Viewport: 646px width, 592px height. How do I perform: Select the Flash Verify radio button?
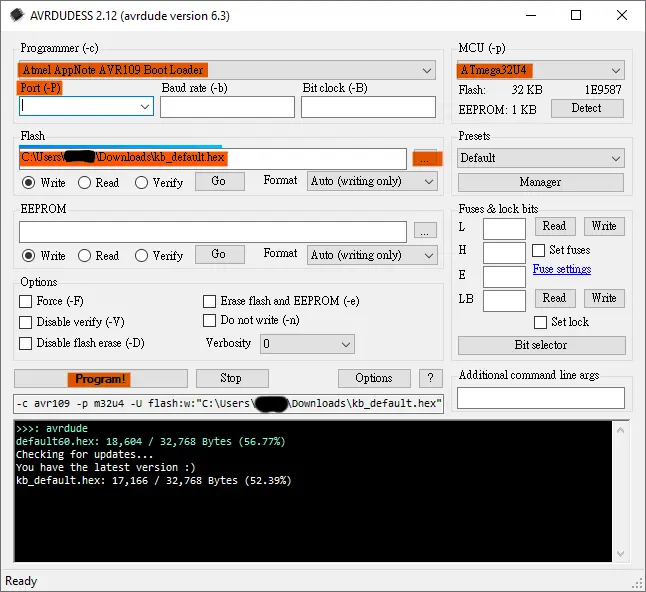tap(141, 183)
